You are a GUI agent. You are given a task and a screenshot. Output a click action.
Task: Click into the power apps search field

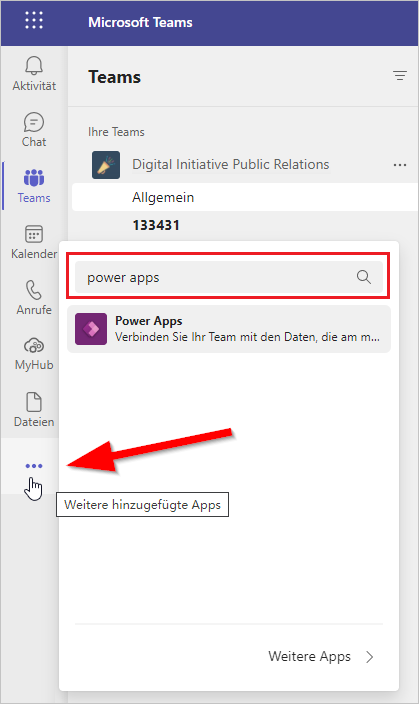coord(229,277)
